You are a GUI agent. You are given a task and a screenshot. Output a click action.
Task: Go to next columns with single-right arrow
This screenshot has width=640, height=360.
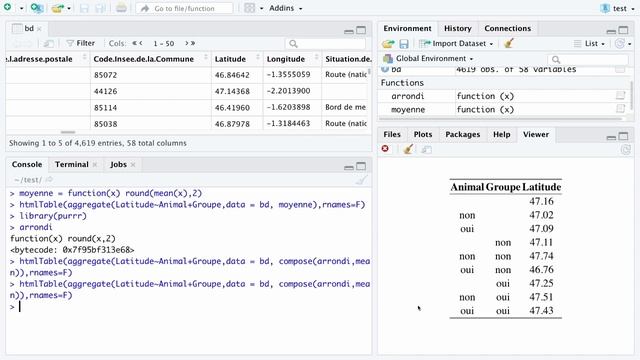click(x=187, y=43)
